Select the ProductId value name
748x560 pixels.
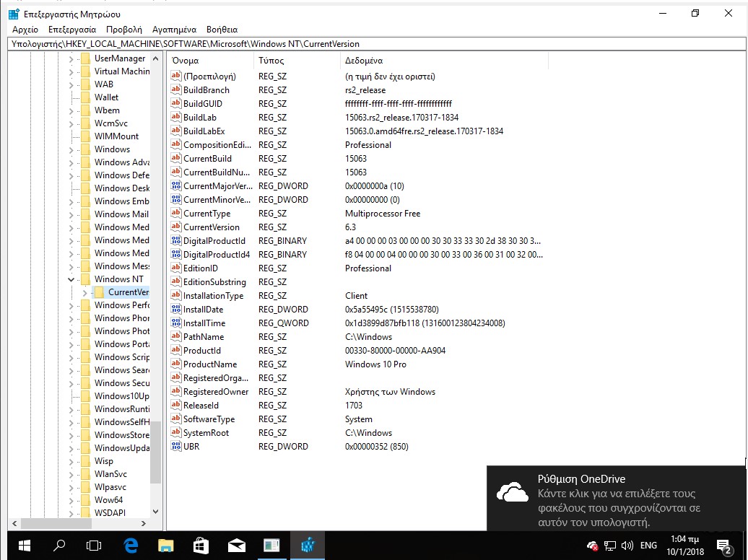pyautogui.click(x=202, y=351)
